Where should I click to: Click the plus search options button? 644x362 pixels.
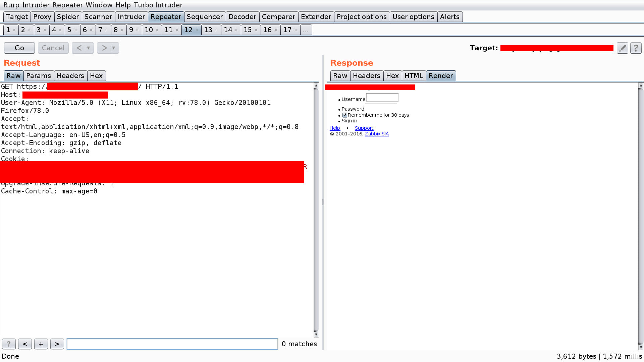click(x=41, y=344)
